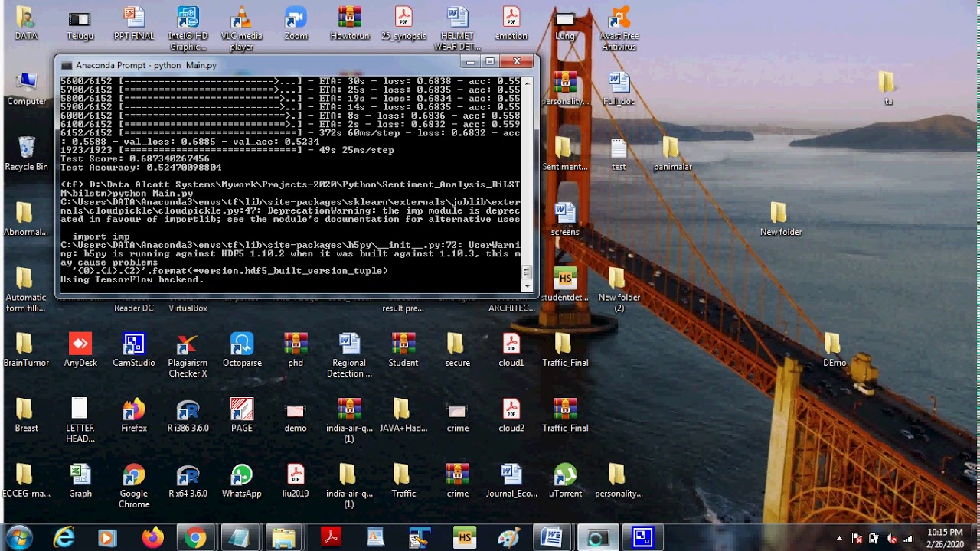Launch µTorrent from the desktop
Screen dimensions: 980x551
coord(565,481)
